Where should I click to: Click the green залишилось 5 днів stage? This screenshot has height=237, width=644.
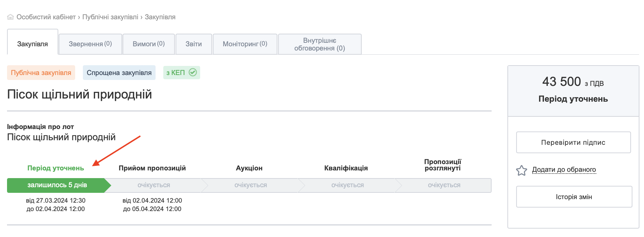point(57,185)
